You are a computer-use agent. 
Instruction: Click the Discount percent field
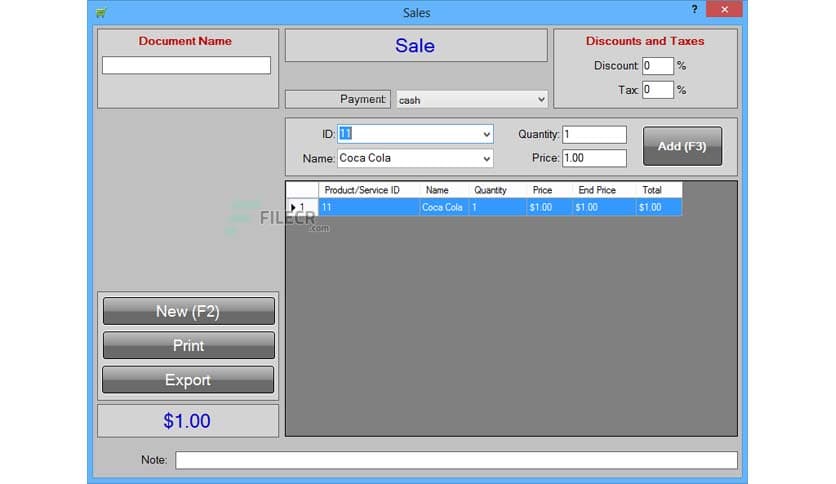pos(657,66)
